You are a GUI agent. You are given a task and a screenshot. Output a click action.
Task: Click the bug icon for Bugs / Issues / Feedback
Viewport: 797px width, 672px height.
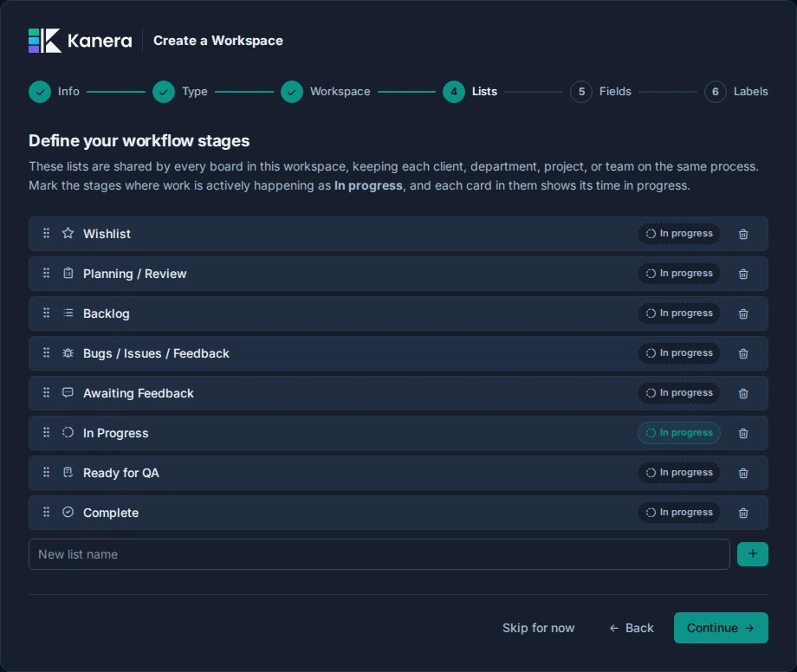(x=68, y=353)
